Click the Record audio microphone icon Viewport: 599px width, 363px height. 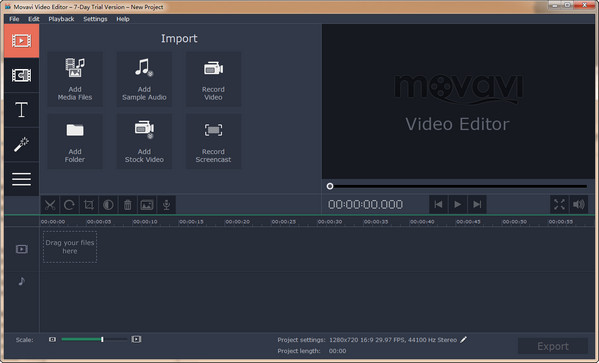(x=166, y=205)
